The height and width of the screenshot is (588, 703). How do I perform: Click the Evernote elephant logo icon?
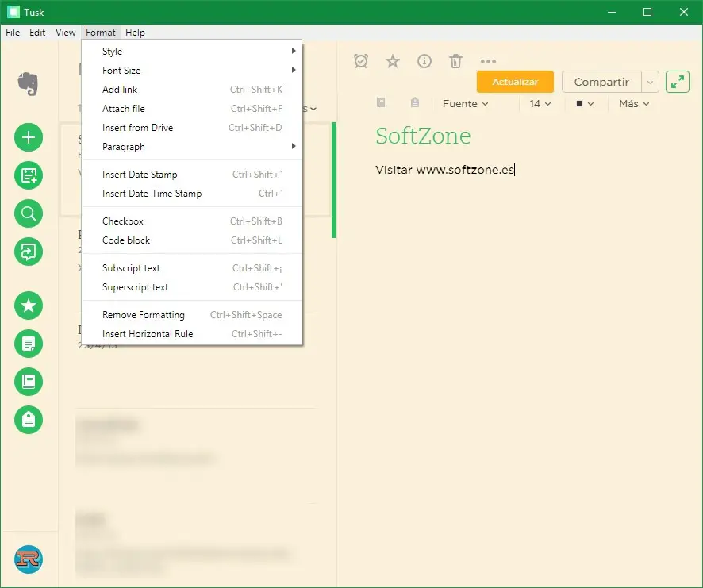coord(28,84)
